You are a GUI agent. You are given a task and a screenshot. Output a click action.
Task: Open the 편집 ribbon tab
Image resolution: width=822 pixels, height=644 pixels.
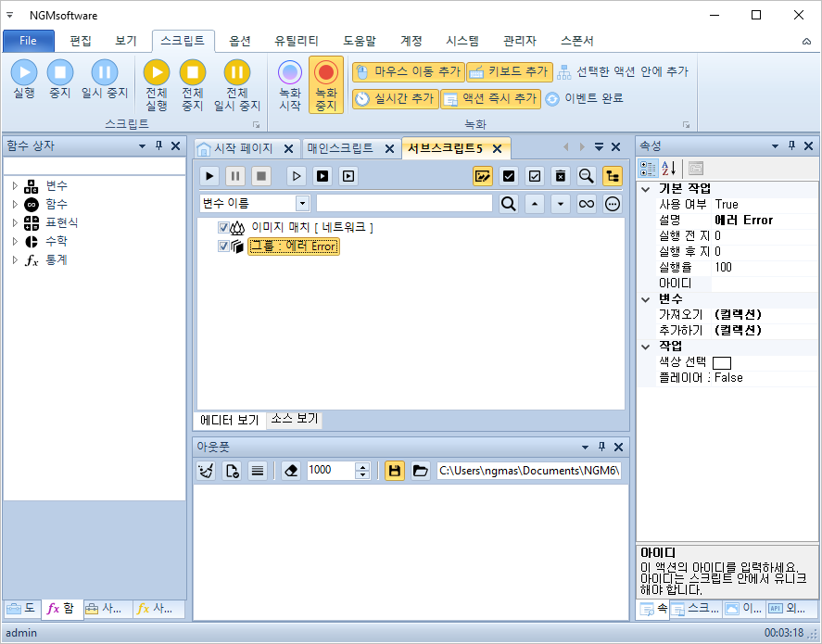click(x=81, y=41)
